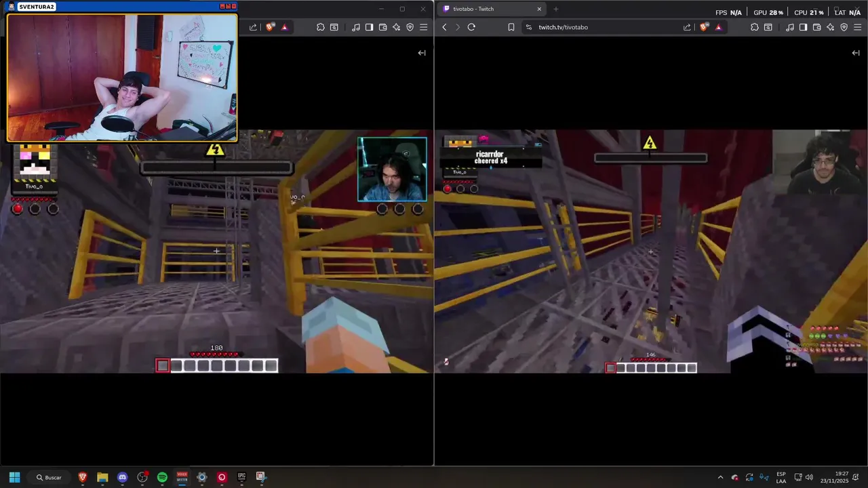Open Brave browser from the taskbar

[83, 477]
